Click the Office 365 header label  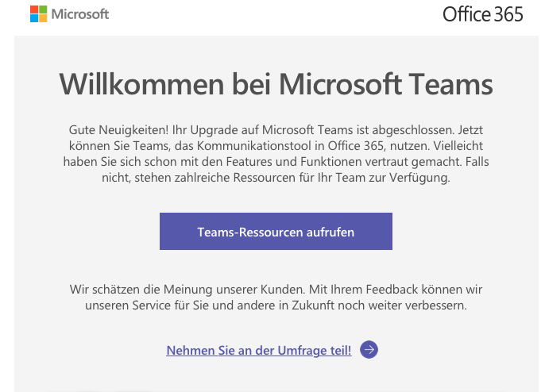click(483, 14)
